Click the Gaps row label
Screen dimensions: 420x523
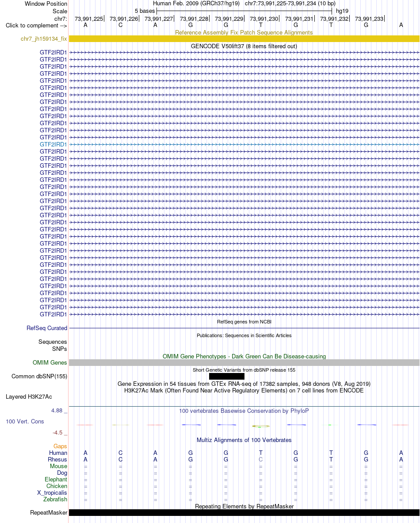coord(60,446)
